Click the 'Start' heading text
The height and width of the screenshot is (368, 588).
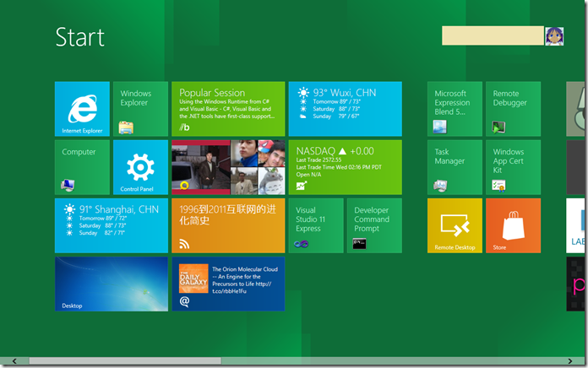point(80,37)
